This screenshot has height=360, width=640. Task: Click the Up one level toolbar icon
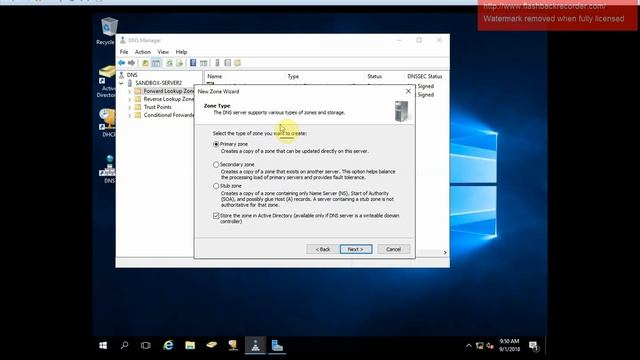[145, 63]
